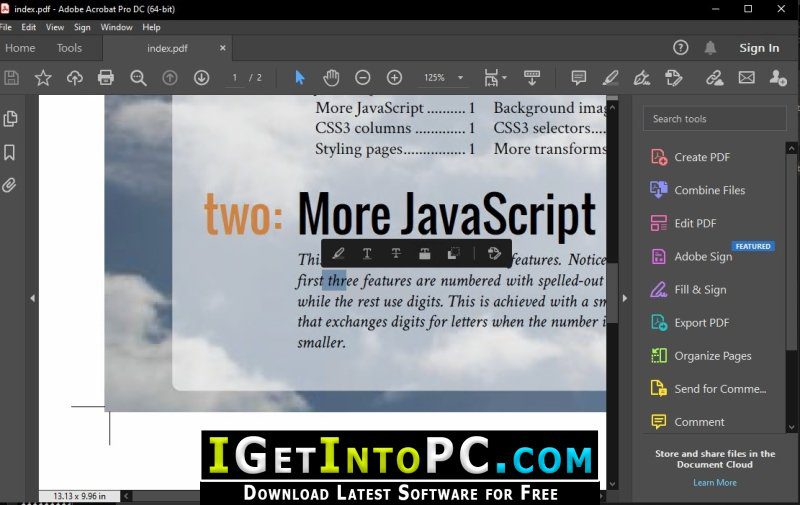Open the Find text magnifier icon
This screenshot has height=505, width=800.
pyautogui.click(x=138, y=78)
